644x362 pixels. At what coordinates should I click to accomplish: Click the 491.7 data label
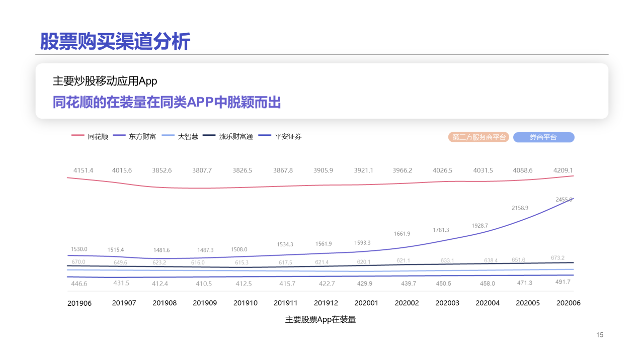click(x=562, y=282)
